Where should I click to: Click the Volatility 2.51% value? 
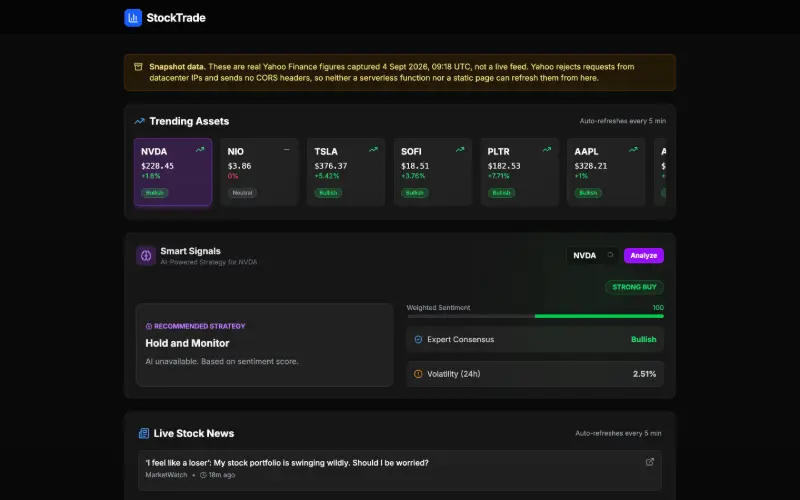tap(644, 374)
